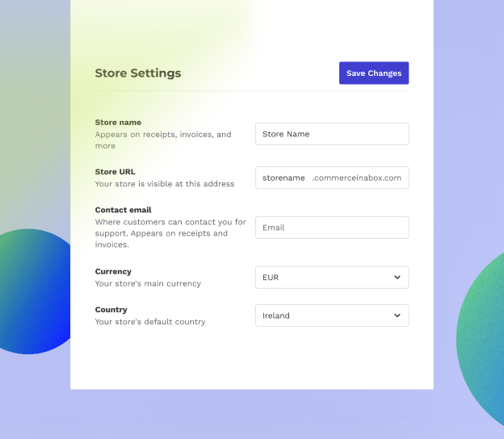Image resolution: width=504 pixels, height=439 pixels.
Task: Open the Country dropdown showing Ireland
Action: coord(323,316)
